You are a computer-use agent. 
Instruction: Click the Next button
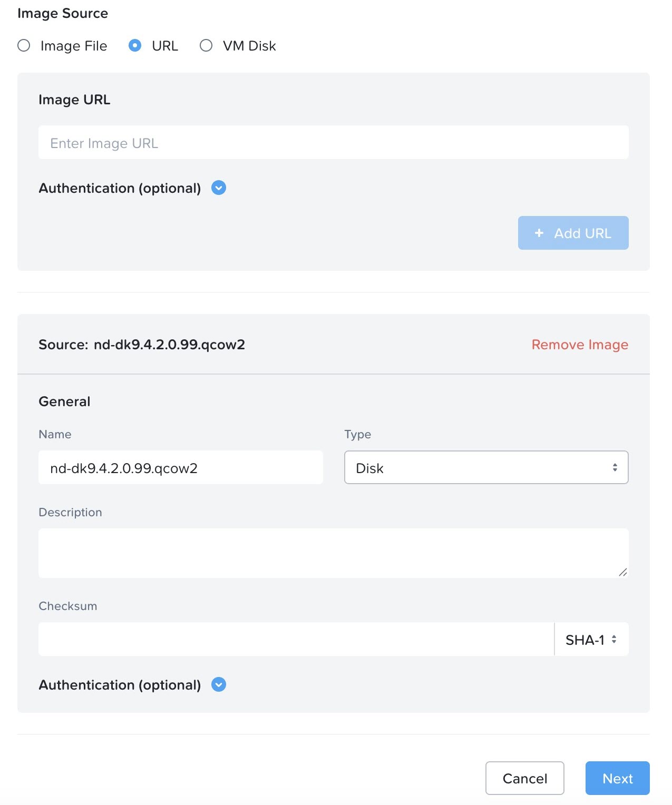[617, 778]
